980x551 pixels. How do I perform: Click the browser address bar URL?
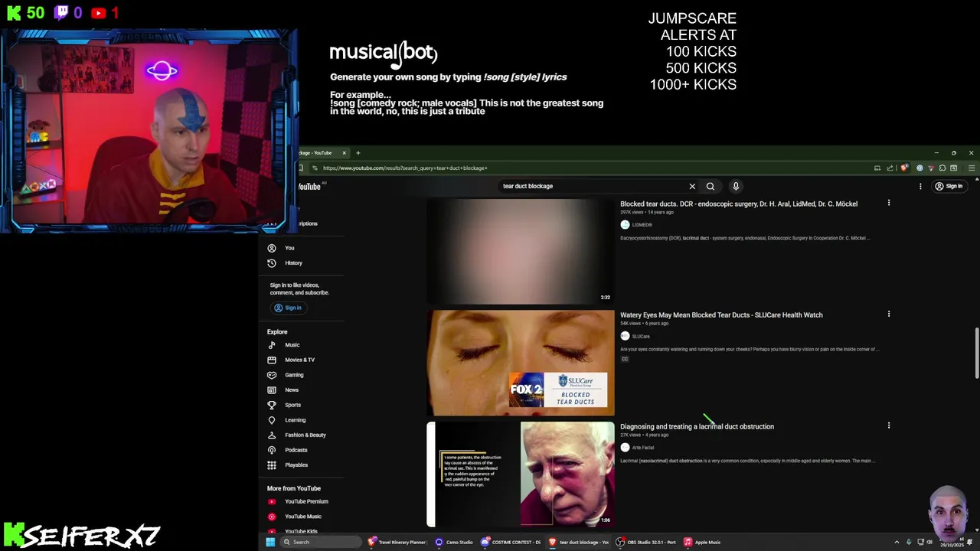pyautogui.click(x=405, y=168)
